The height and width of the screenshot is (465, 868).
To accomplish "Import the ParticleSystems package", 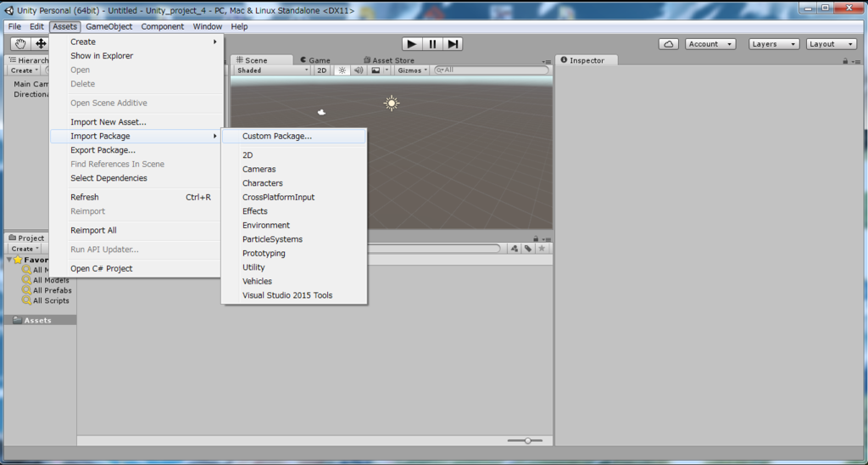I will (294, 239).
